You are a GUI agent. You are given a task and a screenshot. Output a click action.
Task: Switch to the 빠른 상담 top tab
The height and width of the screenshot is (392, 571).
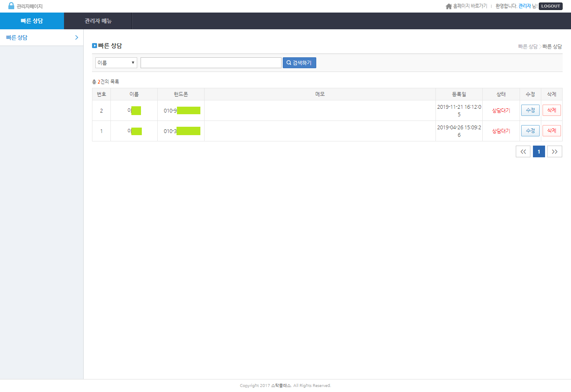click(32, 21)
